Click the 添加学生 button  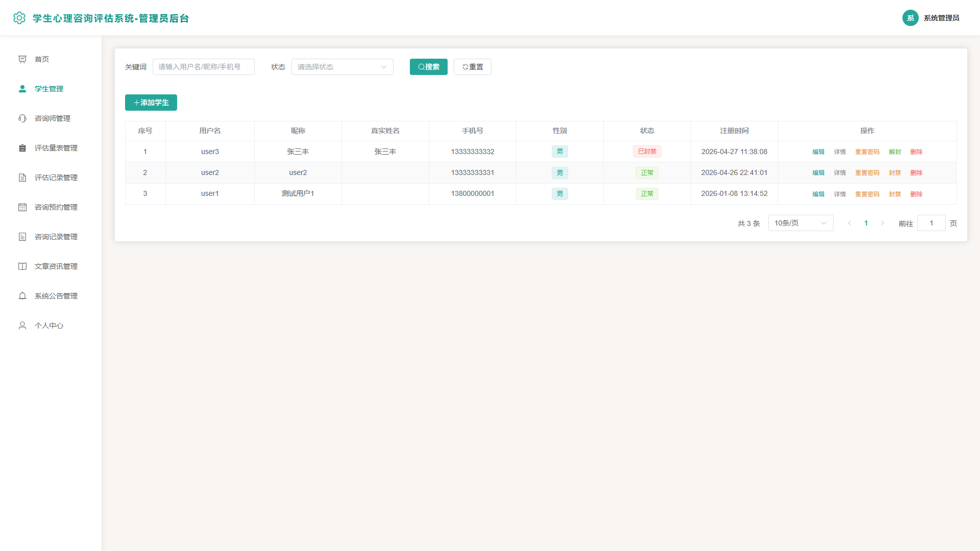click(151, 103)
